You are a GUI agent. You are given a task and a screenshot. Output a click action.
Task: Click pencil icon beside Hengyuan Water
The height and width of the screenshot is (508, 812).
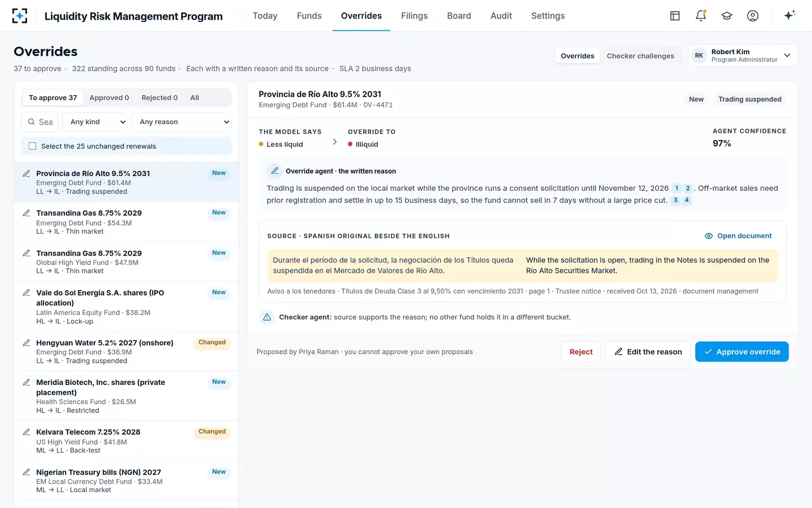point(27,343)
